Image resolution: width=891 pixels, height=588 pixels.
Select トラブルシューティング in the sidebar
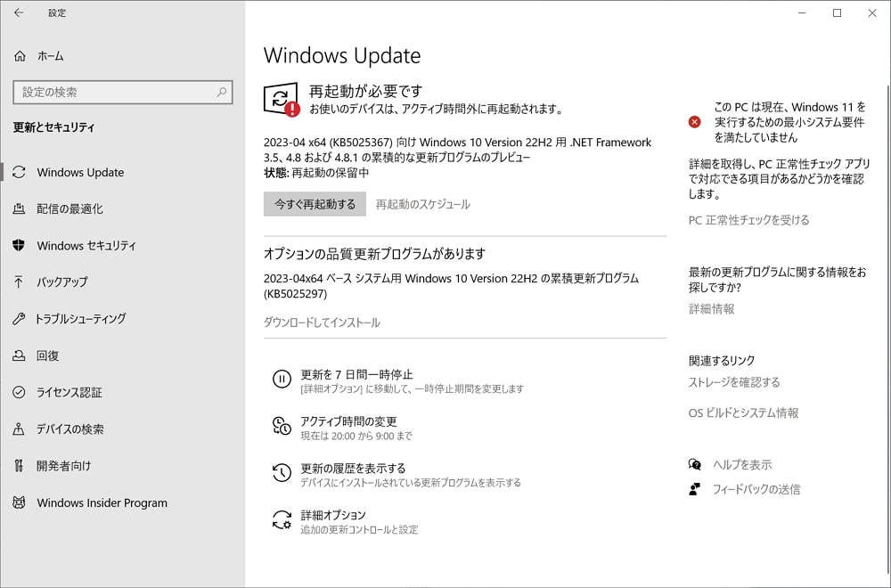80,319
